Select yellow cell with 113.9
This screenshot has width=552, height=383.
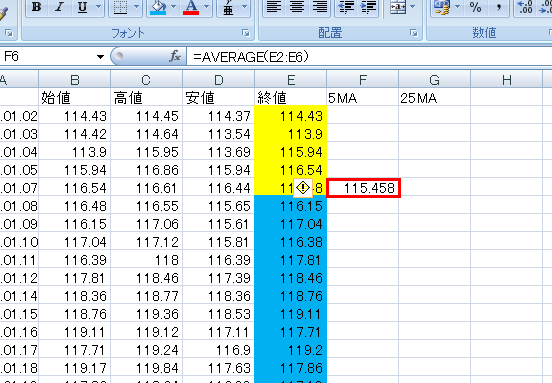[291, 134]
